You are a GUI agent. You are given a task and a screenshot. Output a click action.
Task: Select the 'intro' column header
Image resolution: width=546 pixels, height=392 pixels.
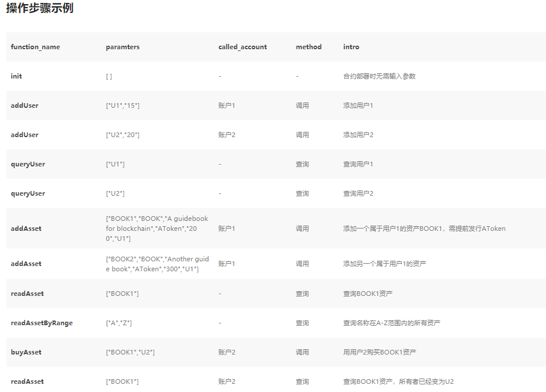point(351,47)
